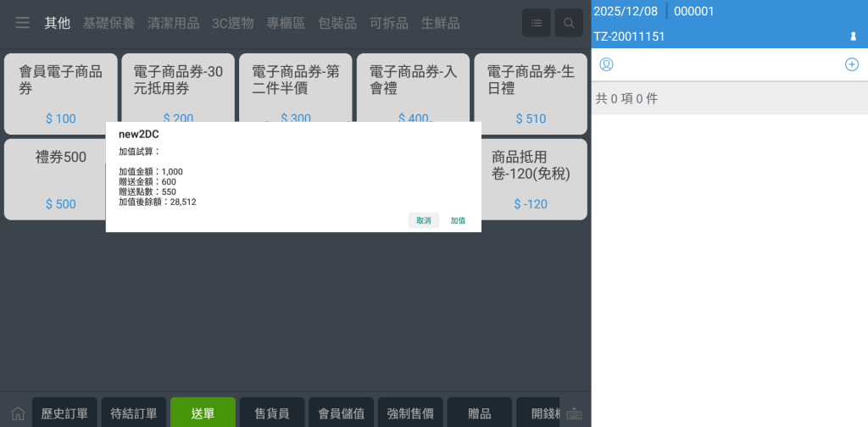Switch to the 基礎保養 category tab
The image size is (868, 427).
click(x=108, y=23)
